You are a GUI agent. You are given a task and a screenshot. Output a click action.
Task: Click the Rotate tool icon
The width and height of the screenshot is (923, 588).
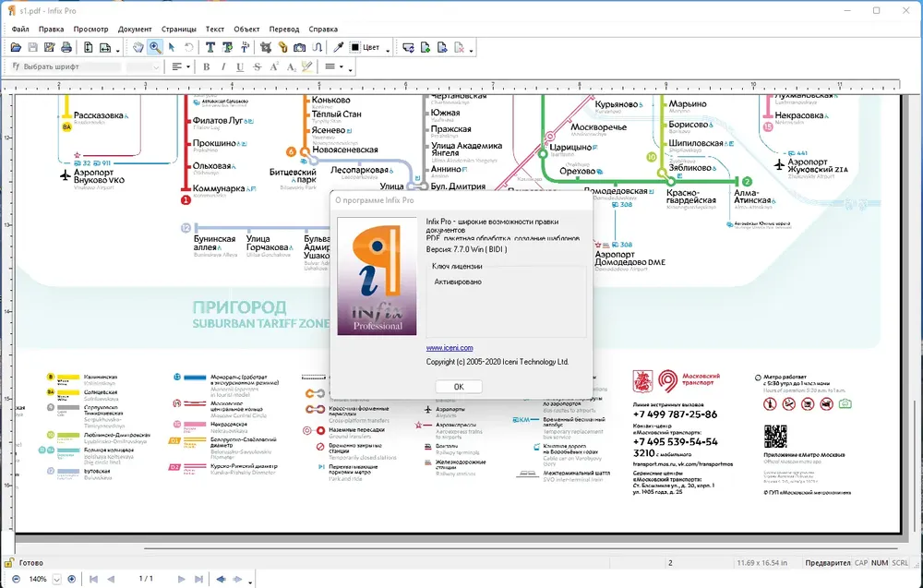coord(189,48)
